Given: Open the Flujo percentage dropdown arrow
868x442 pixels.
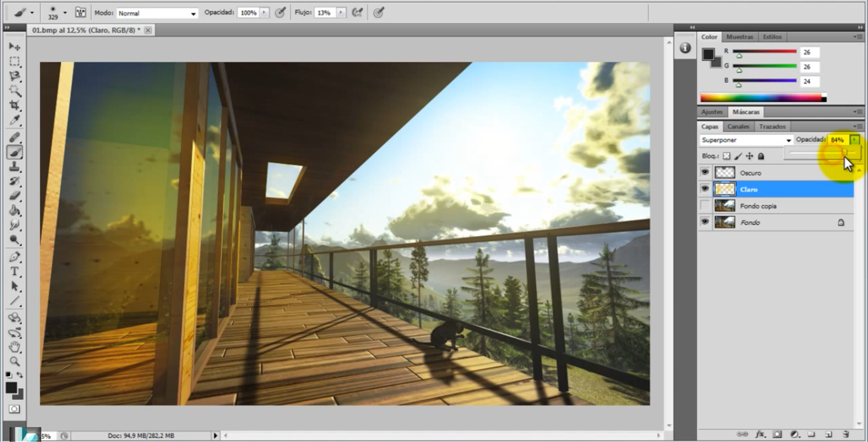Looking at the screenshot, I should pyautogui.click(x=341, y=12).
